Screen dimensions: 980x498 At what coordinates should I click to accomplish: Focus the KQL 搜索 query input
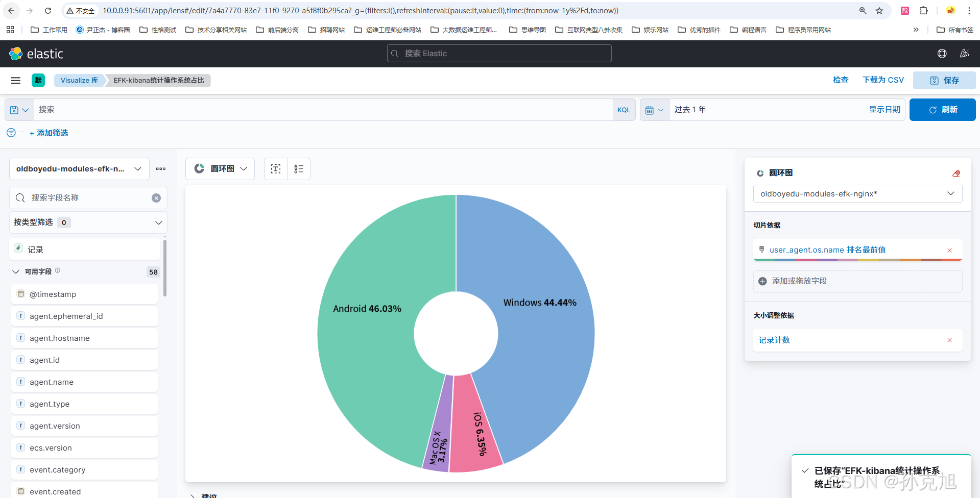323,110
